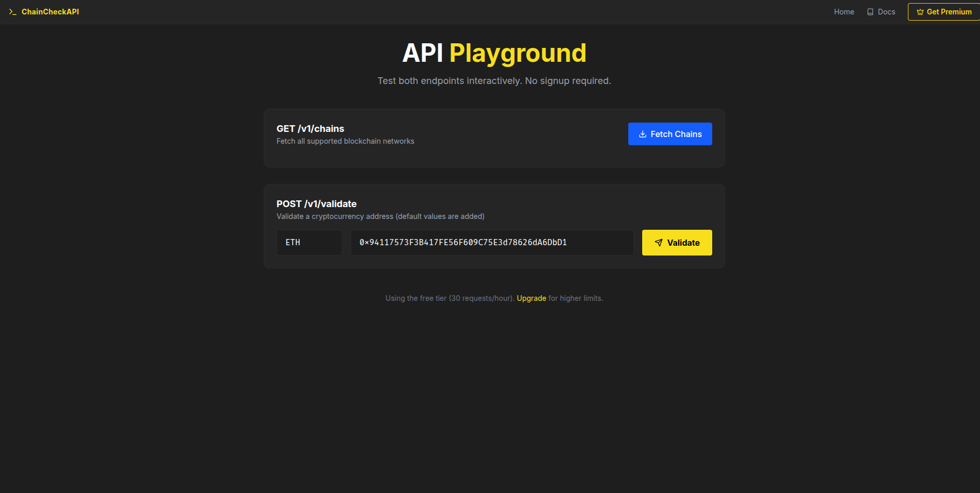Click the paper plane icon on Validate
Screen dimensions: 980x493
tap(658, 242)
